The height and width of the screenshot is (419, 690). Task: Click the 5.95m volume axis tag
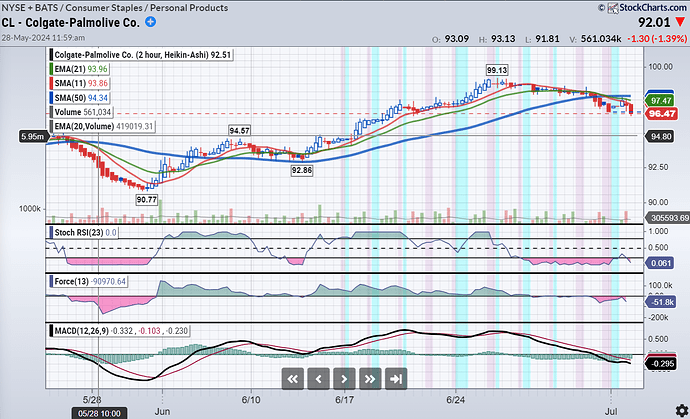[33, 137]
